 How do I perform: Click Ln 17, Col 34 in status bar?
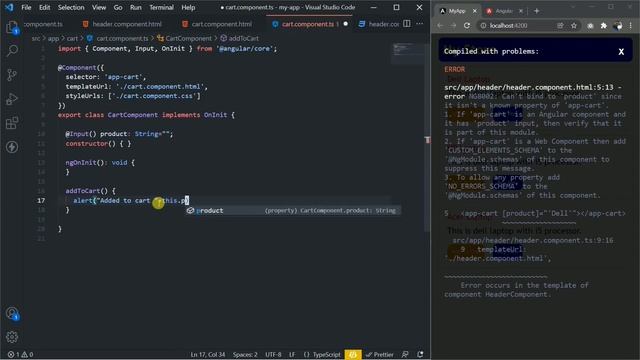208,355
